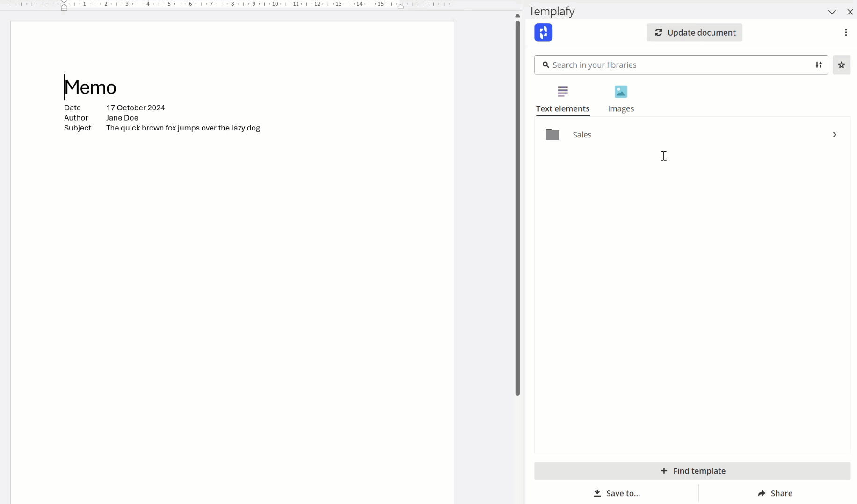Image resolution: width=857 pixels, height=504 pixels.
Task: Click the Find template button
Action: 692,471
